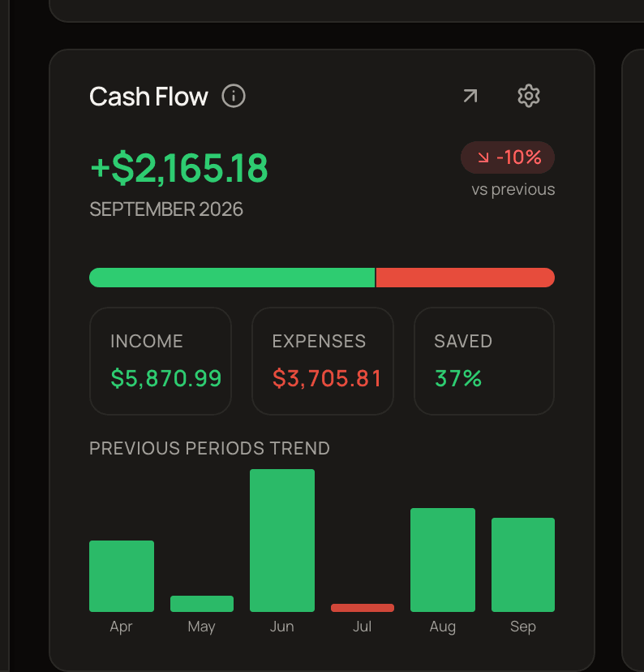Open the Cash Flow info icon

point(234,96)
